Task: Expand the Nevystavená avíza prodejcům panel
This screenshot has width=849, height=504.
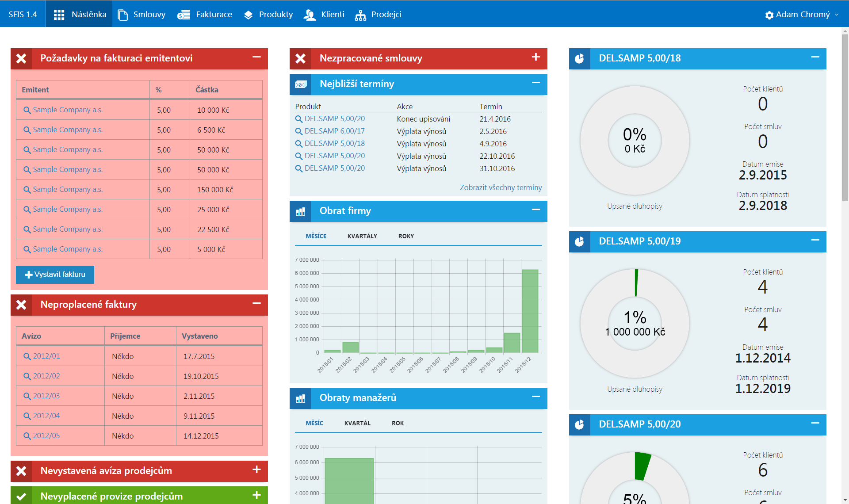Action: pyautogui.click(x=256, y=470)
